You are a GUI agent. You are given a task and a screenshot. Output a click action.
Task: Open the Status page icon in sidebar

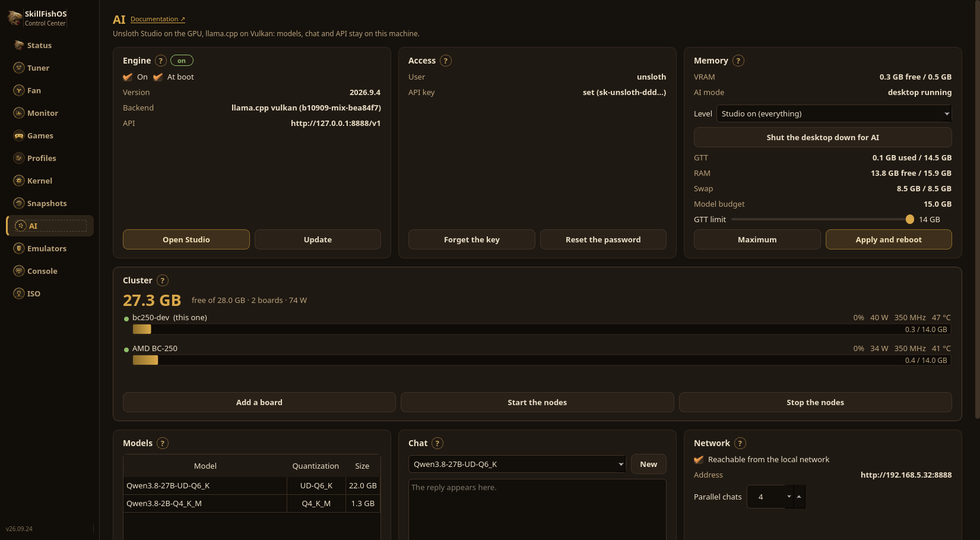click(x=19, y=45)
